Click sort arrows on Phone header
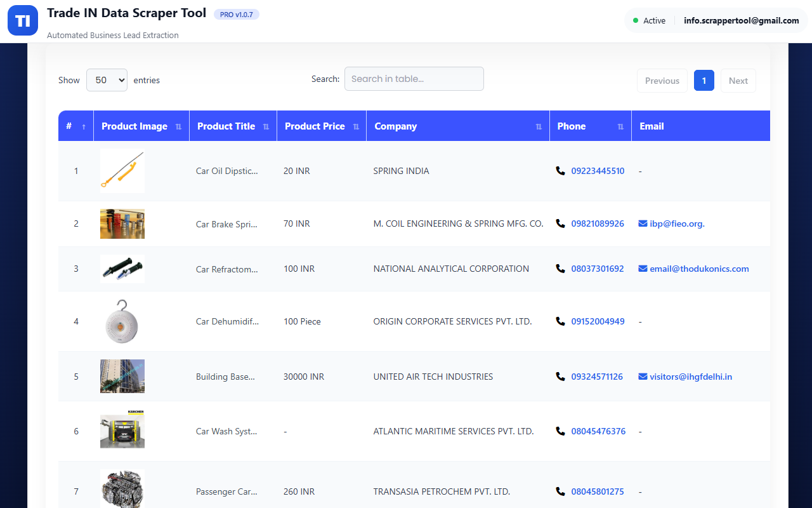Image resolution: width=812 pixels, height=508 pixels. click(620, 127)
